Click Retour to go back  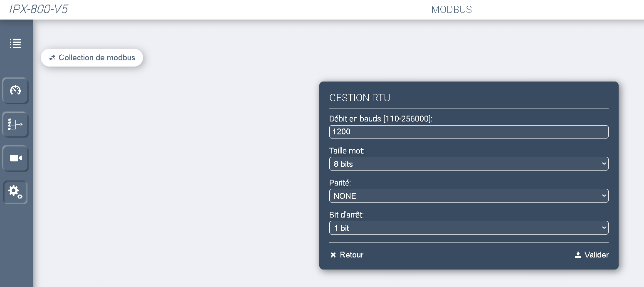pos(351,255)
